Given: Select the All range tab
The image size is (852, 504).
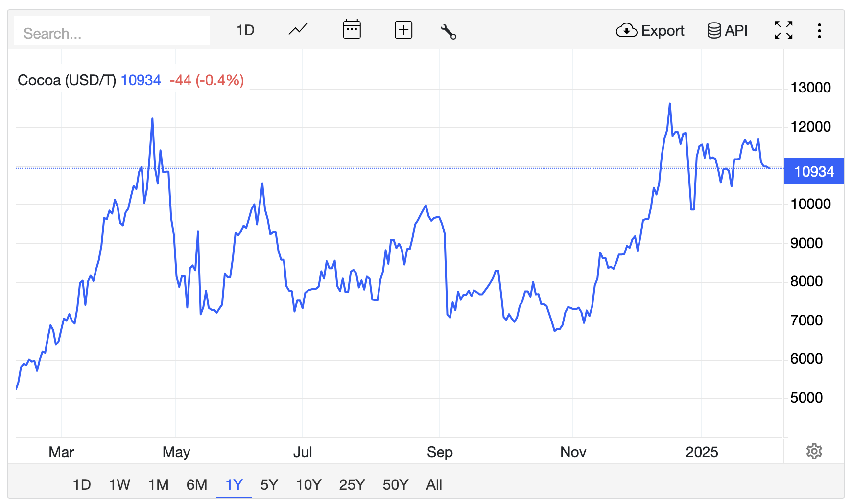Looking at the screenshot, I should pyautogui.click(x=434, y=485).
